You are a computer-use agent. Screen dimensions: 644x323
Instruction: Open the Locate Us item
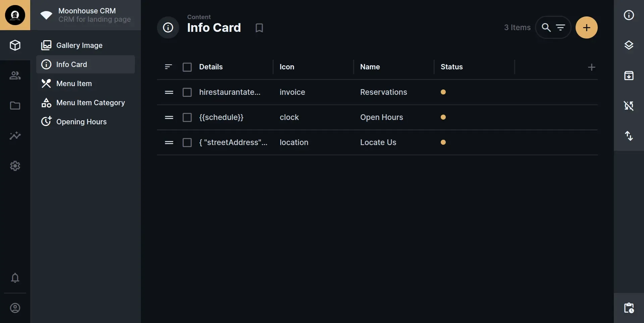(x=378, y=142)
